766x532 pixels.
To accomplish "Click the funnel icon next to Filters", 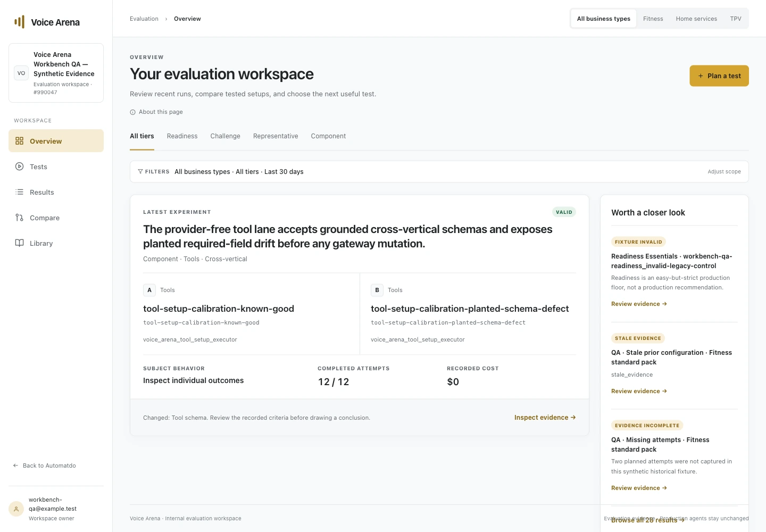I will point(140,172).
